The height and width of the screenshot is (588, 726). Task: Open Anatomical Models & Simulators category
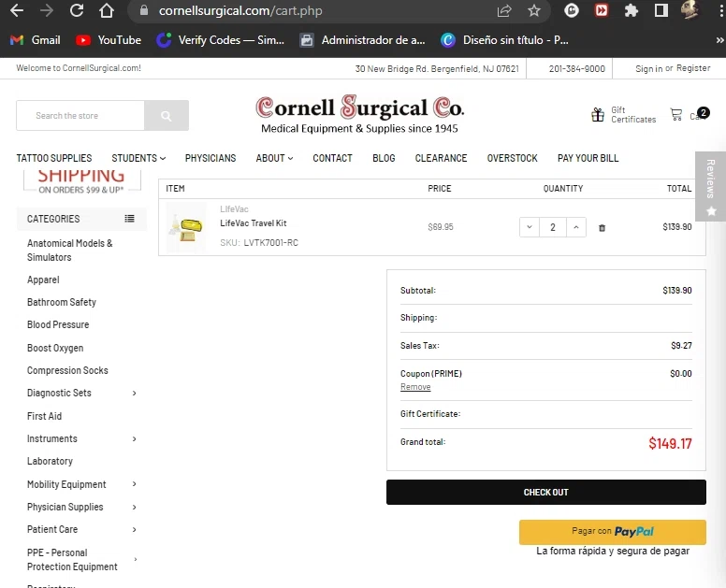tap(70, 251)
